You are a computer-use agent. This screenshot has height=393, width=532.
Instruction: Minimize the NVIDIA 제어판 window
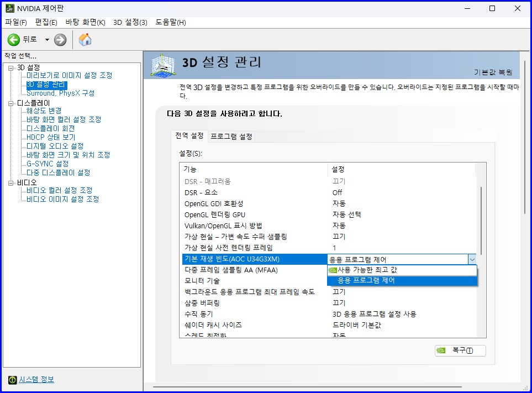pos(467,8)
